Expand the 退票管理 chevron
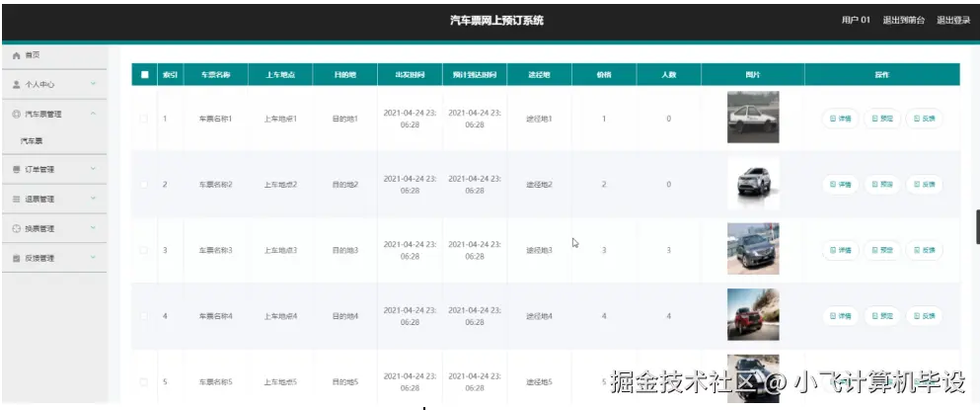This screenshot has width=980, height=410. point(93,199)
